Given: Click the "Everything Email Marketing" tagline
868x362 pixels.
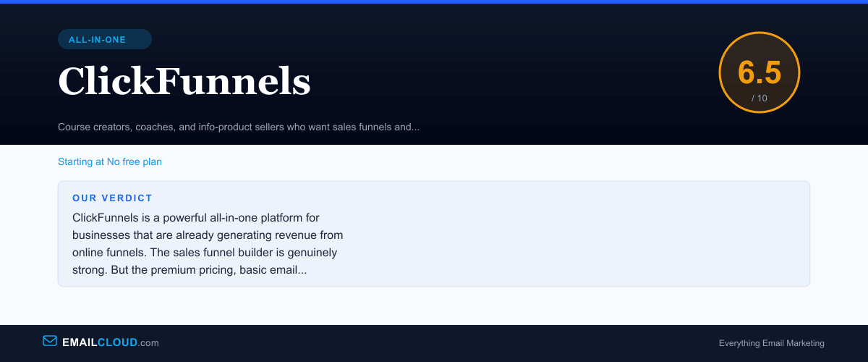Looking at the screenshot, I should [771, 343].
